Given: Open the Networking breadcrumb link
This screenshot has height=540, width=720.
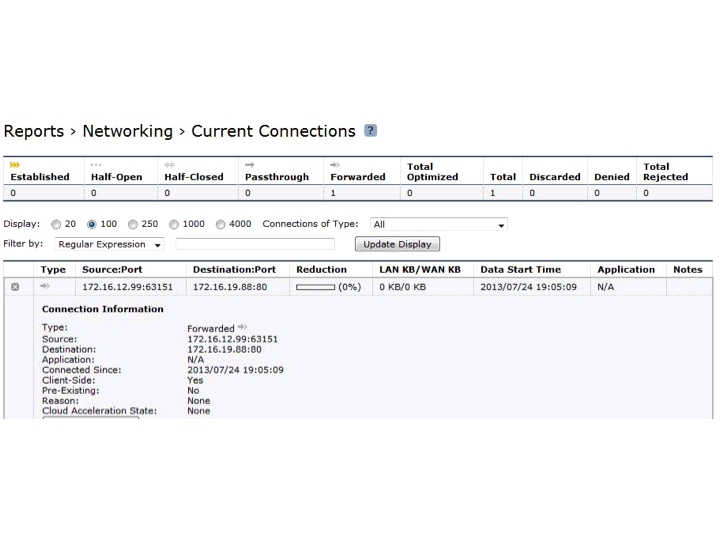Looking at the screenshot, I should pos(127,131).
